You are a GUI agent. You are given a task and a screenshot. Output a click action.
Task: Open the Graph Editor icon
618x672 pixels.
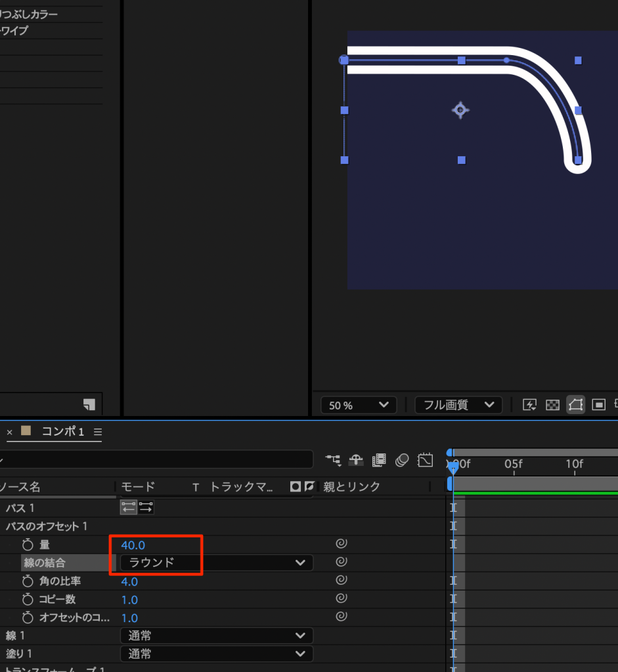click(426, 460)
